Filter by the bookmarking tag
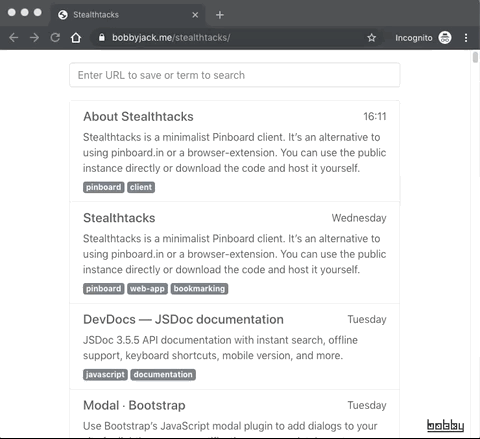This screenshot has height=439, width=480. coord(199,289)
